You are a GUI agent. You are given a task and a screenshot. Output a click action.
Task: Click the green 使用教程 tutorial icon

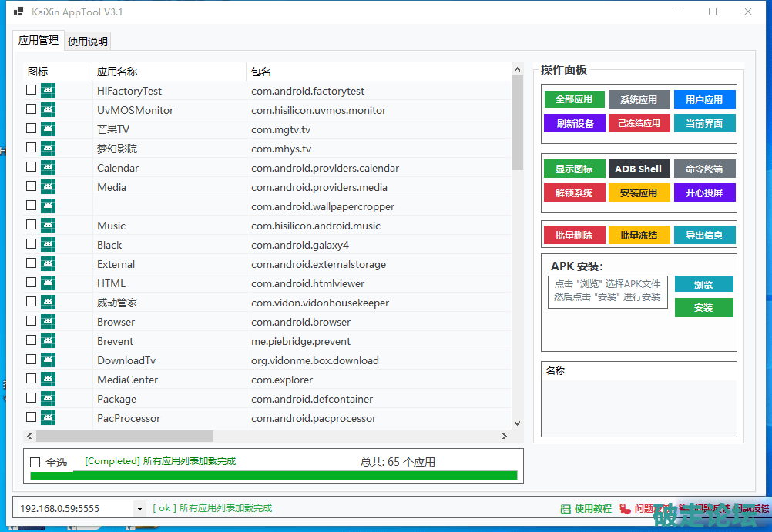566,509
